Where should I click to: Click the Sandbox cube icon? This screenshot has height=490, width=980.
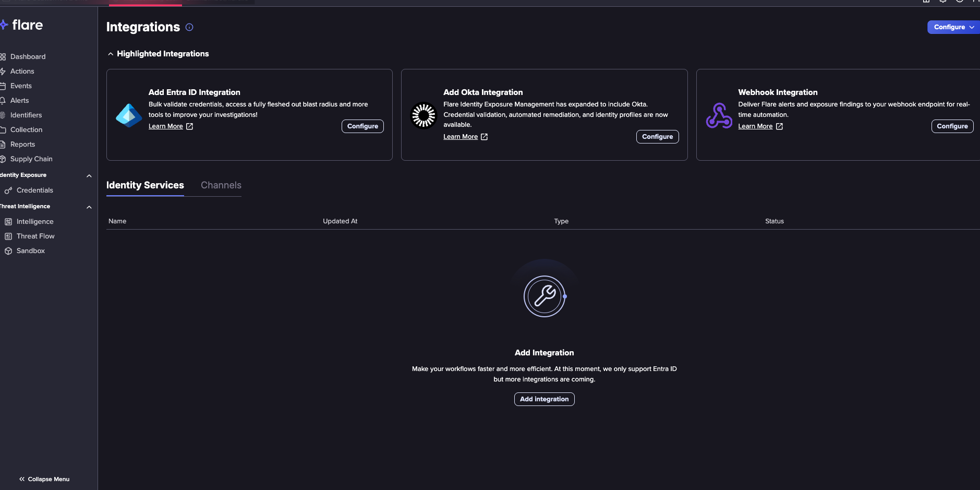click(x=8, y=251)
